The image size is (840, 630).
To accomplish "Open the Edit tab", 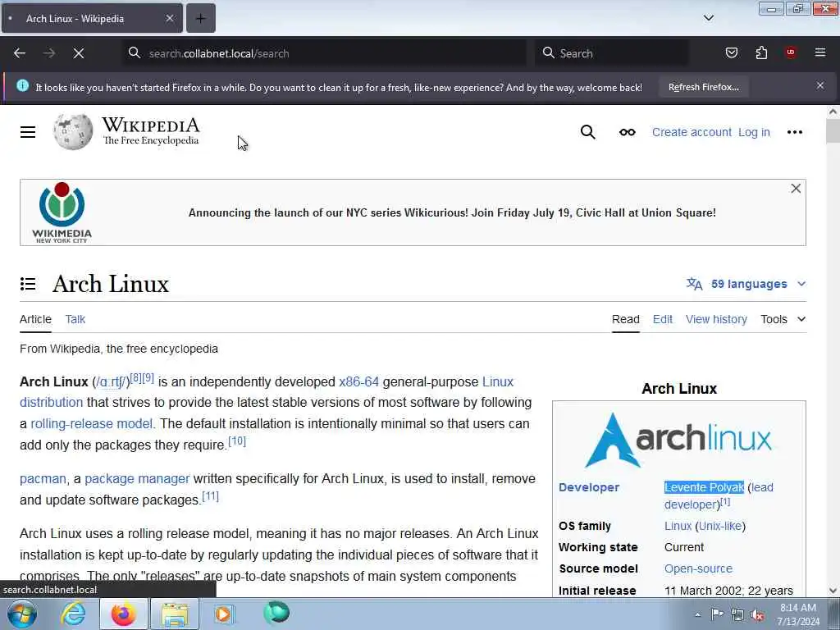I will click(662, 319).
